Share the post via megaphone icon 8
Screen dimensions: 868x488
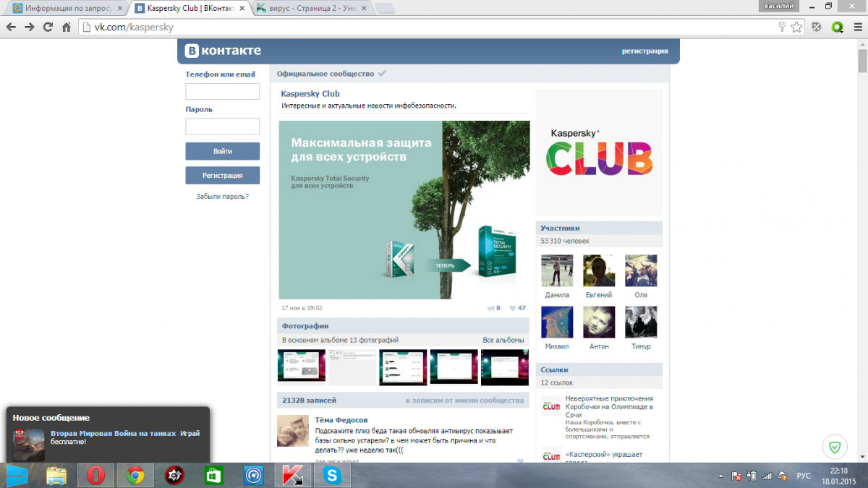tap(494, 308)
